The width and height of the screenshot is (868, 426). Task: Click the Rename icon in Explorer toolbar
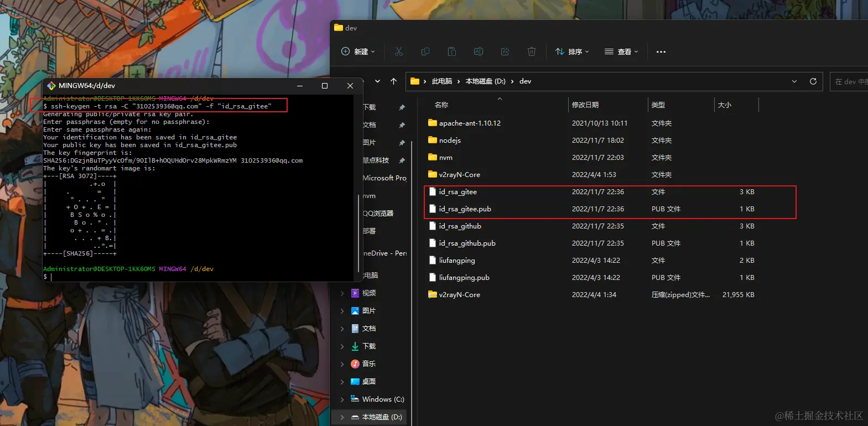479,51
